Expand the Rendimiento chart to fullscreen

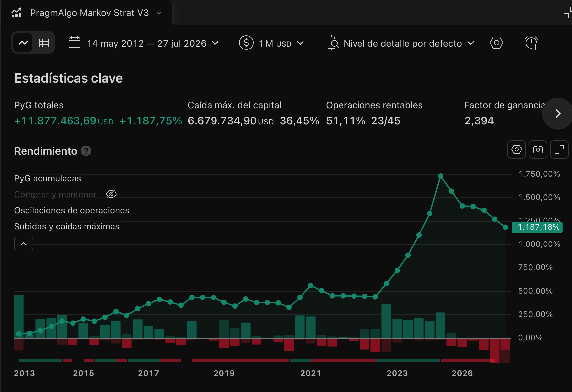[x=559, y=149]
